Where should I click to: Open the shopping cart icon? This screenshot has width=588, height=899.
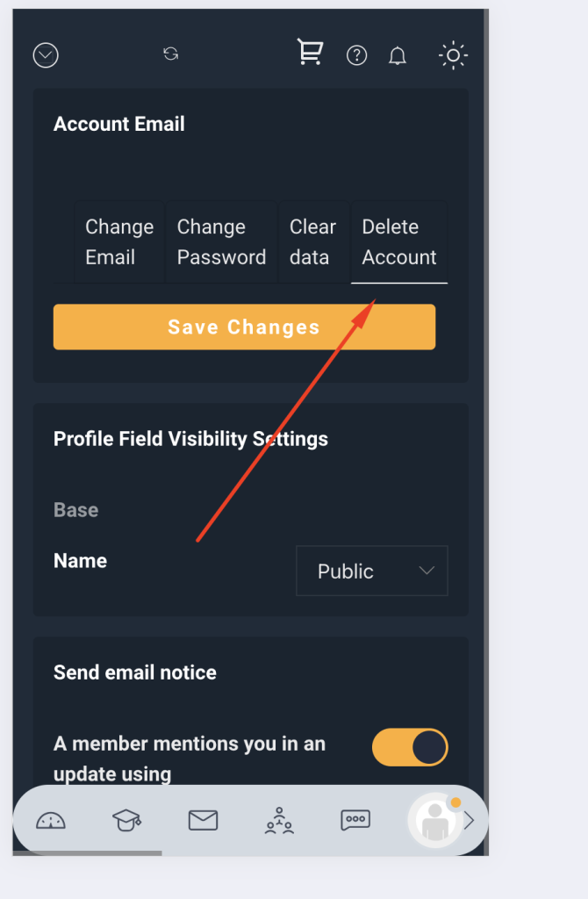click(x=310, y=52)
